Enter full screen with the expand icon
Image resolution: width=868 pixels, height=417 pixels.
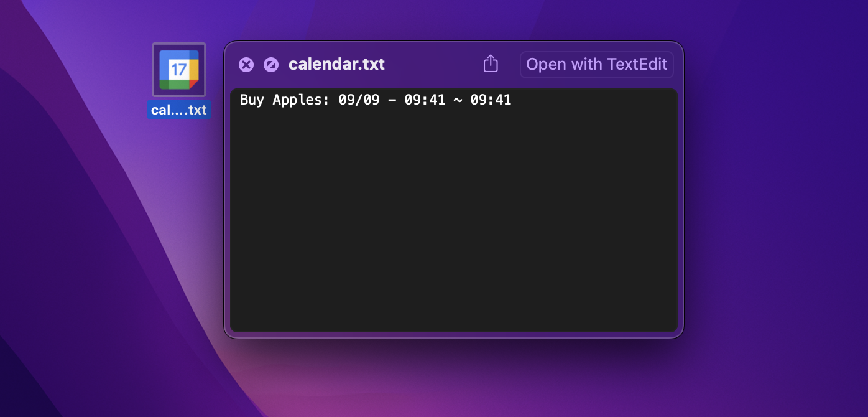click(x=271, y=65)
